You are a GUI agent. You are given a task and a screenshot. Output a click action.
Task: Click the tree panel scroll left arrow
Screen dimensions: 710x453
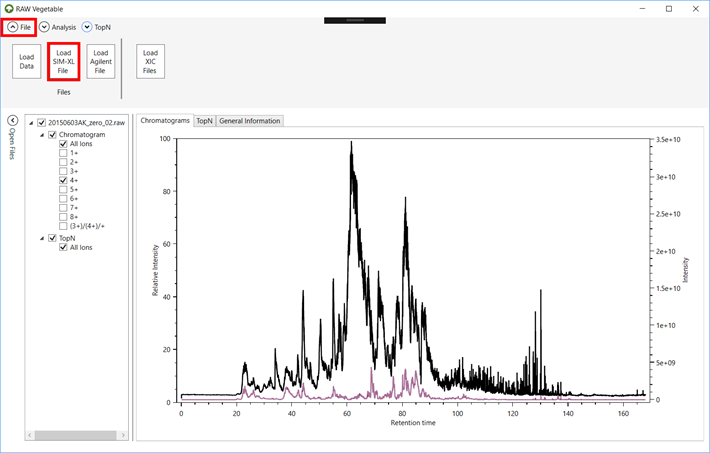[x=30, y=435]
